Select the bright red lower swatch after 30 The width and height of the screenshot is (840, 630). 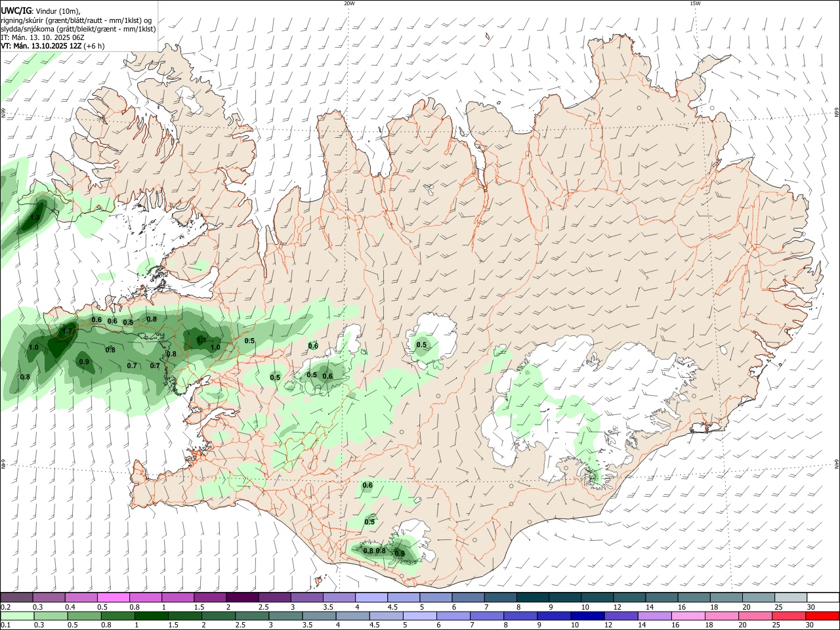pos(823,616)
